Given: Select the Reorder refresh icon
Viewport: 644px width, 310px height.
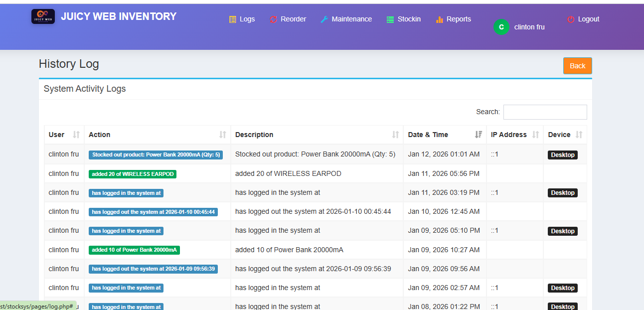Looking at the screenshot, I should pyautogui.click(x=273, y=19).
